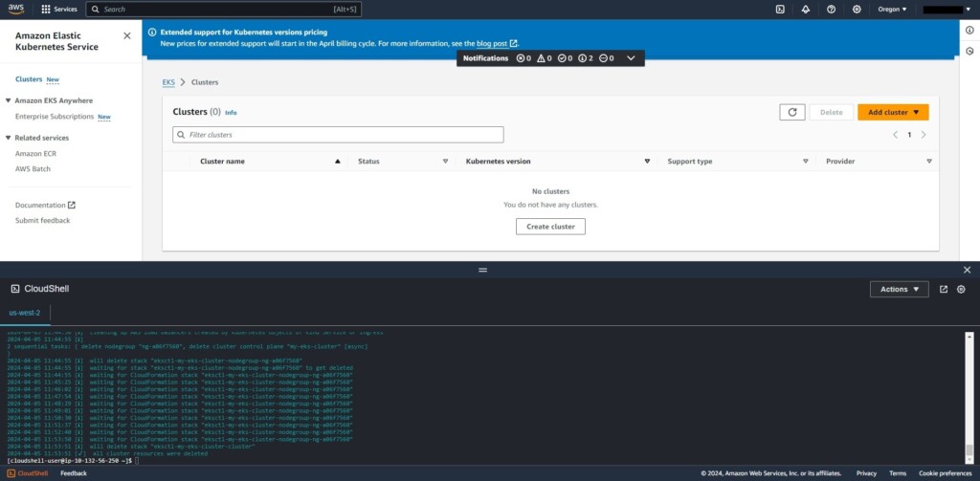Open CloudShell from the top bar icon

pos(780,10)
